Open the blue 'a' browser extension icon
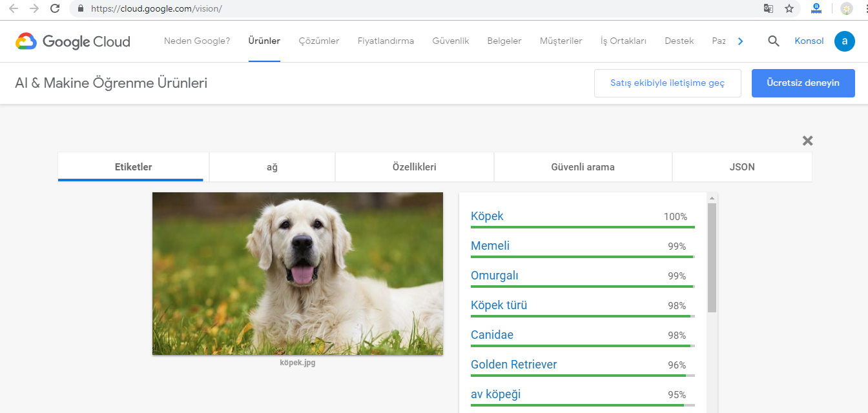868x413 pixels. click(x=816, y=8)
